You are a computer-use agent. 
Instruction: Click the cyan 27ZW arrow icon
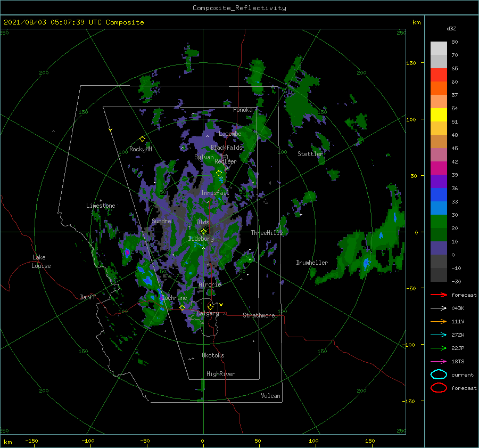[x=439, y=335]
